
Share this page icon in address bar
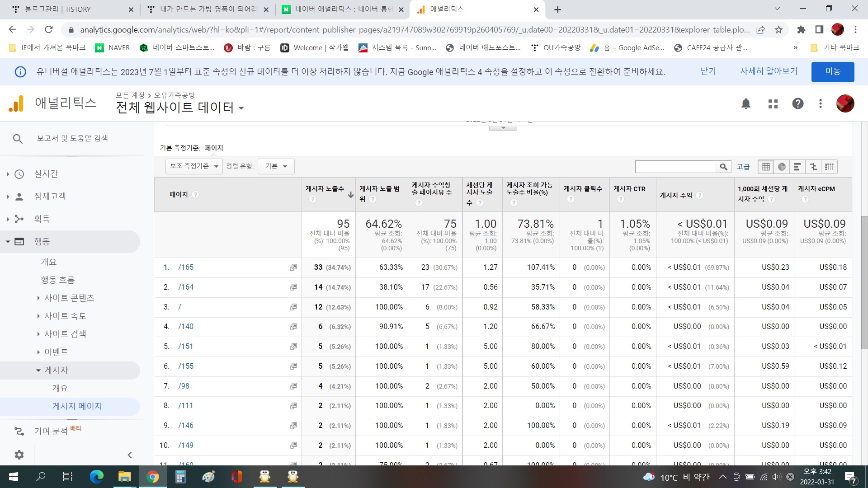coord(761,30)
